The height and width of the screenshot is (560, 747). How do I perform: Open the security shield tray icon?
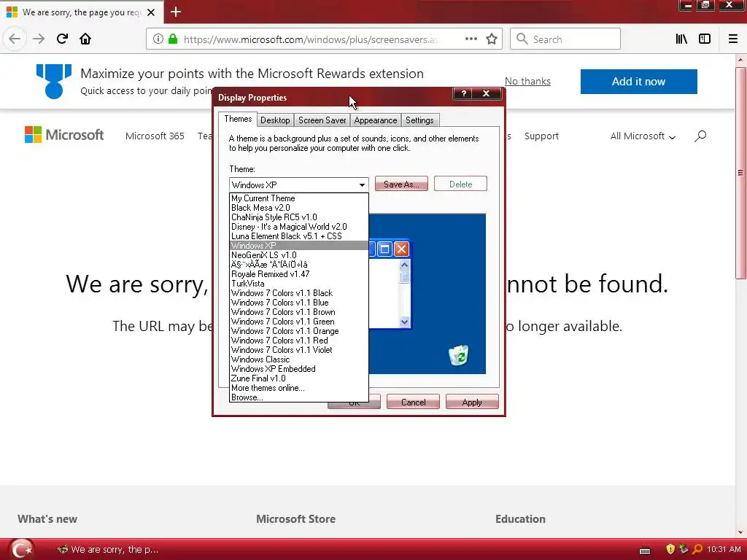[x=670, y=550]
